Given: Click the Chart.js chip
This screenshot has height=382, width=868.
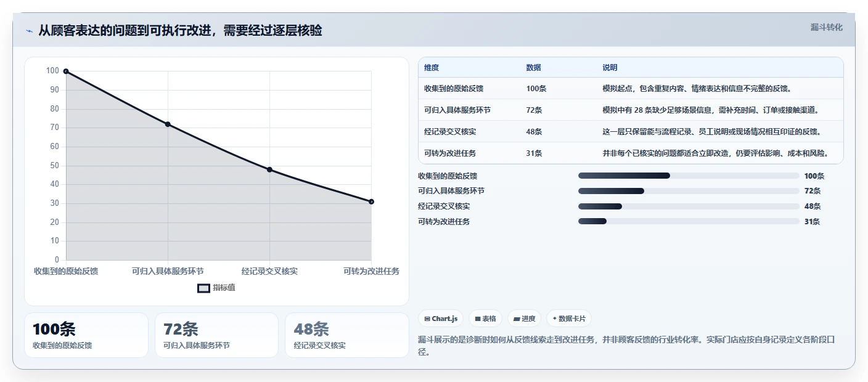Looking at the screenshot, I should click(441, 319).
